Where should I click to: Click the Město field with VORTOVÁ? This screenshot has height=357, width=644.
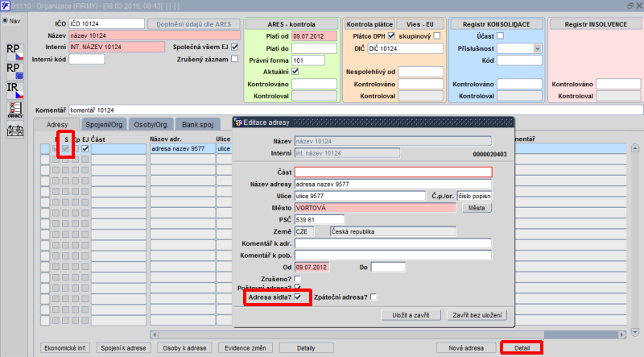tap(375, 208)
